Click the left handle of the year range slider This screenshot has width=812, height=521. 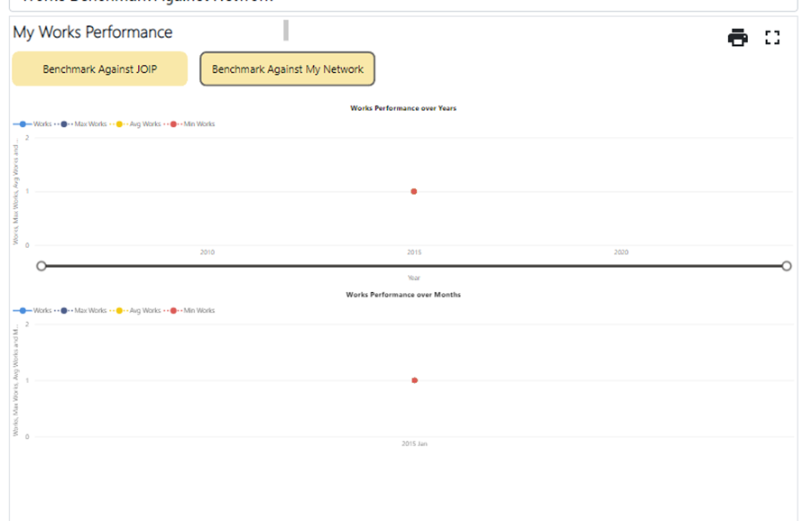tap(41, 266)
